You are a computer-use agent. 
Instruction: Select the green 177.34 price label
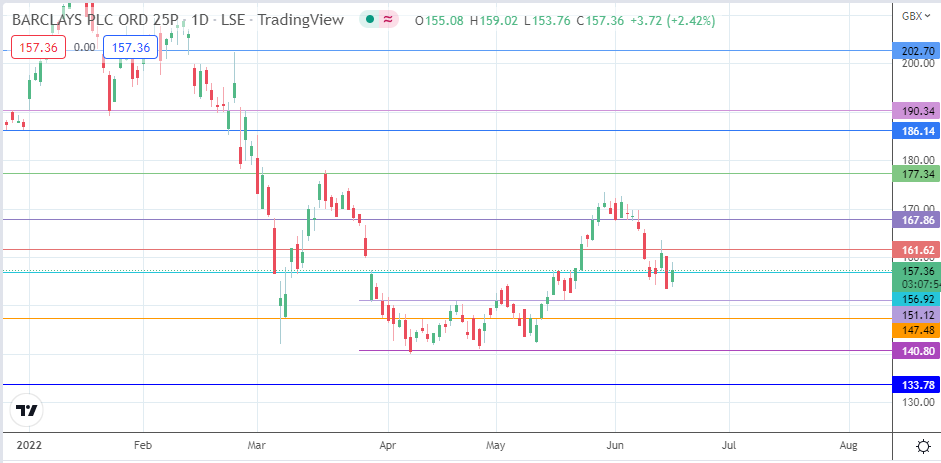tap(916, 174)
